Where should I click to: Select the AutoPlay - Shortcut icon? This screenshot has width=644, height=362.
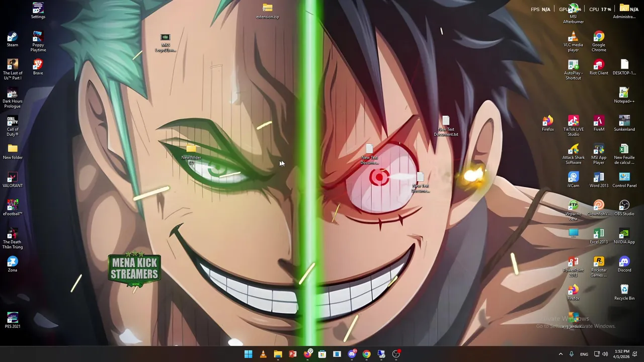tap(573, 70)
